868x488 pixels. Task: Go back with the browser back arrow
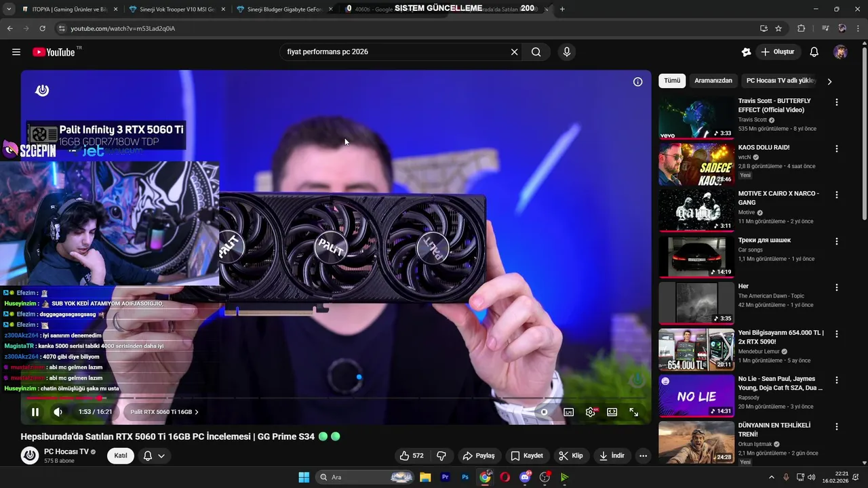pos(9,28)
